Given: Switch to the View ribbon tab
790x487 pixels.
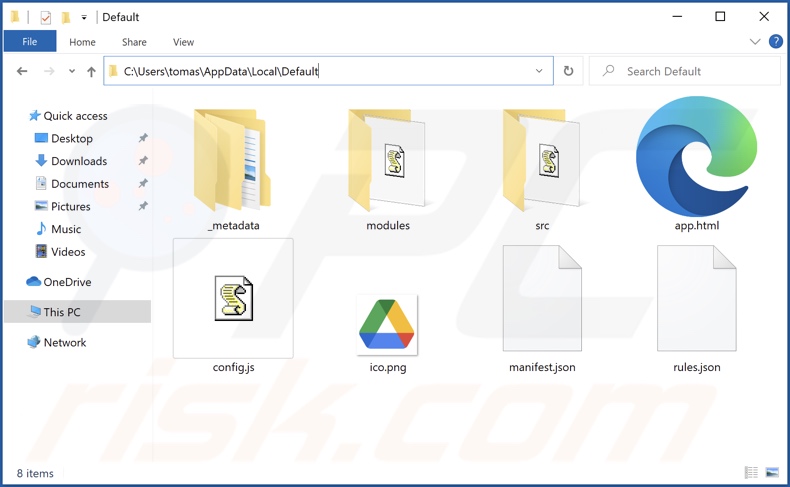Looking at the screenshot, I should [x=183, y=42].
